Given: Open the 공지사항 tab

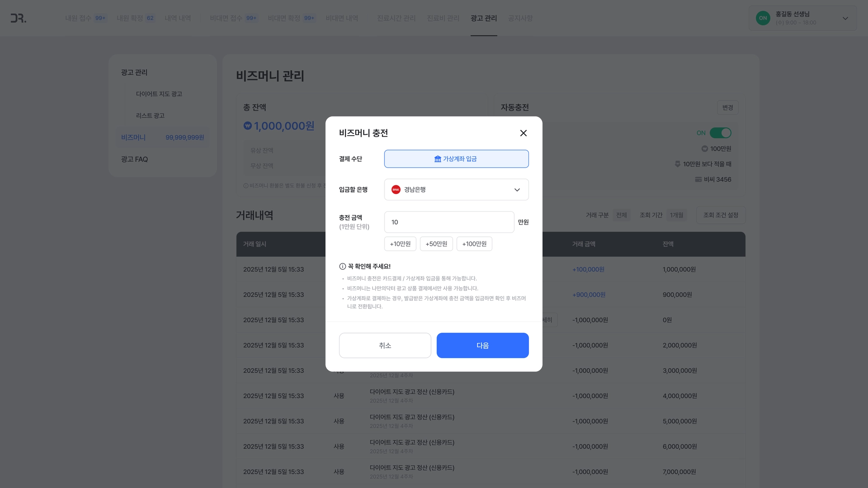Looking at the screenshot, I should (520, 18).
